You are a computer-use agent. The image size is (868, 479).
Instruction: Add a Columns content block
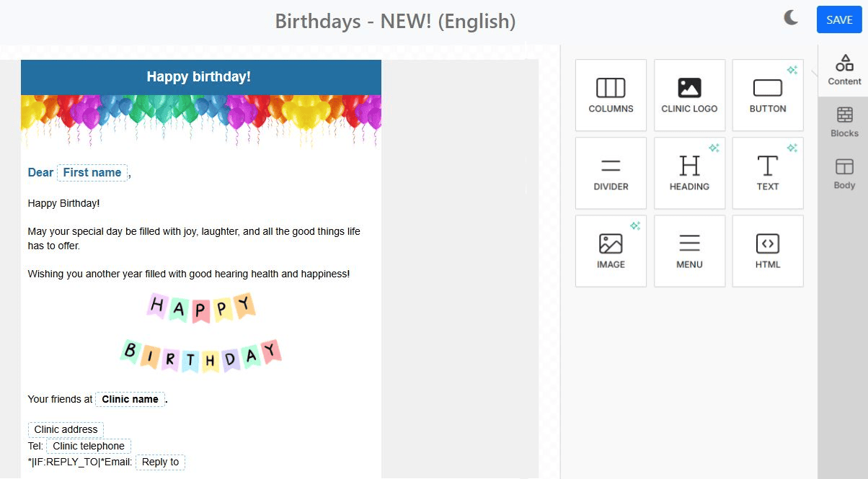[x=611, y=95]
